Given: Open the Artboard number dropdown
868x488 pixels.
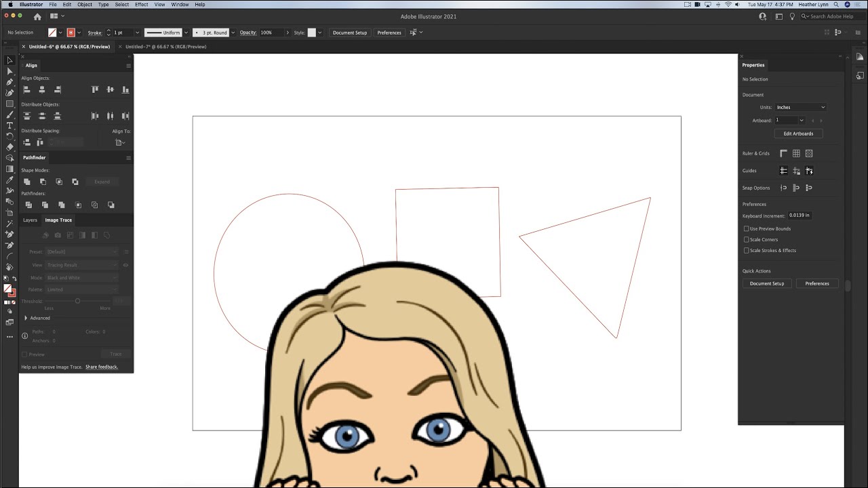Looking at the screenshot, I should [801, 120].
